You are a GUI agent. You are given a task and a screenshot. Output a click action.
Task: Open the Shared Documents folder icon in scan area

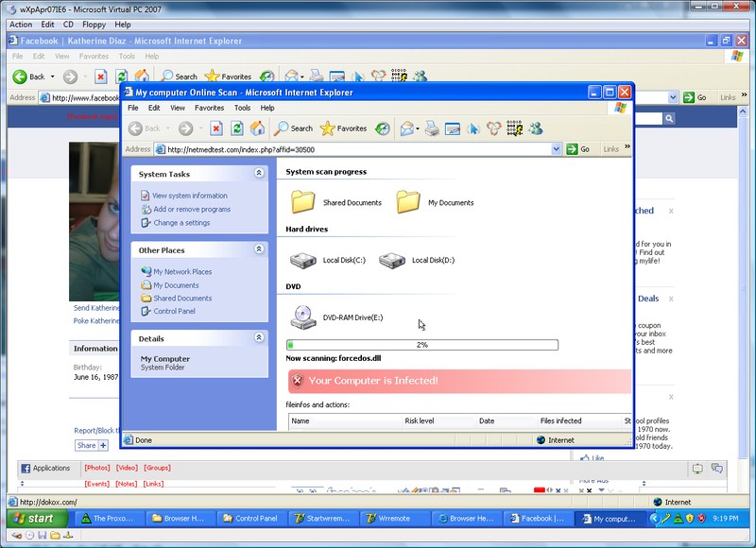pyautogui.click(x=303, y=201)
